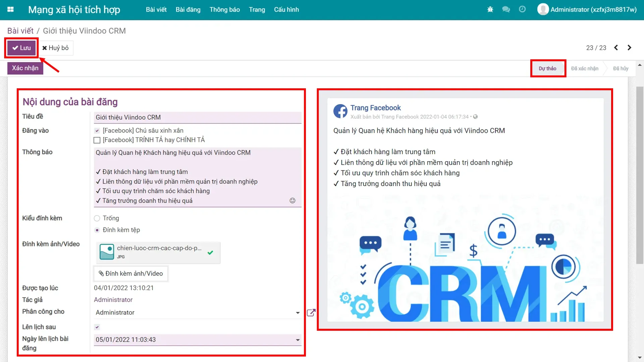Select the Dự thảo status stage
Viewport: 644px width, 362px height.
[x=547, y=69]
